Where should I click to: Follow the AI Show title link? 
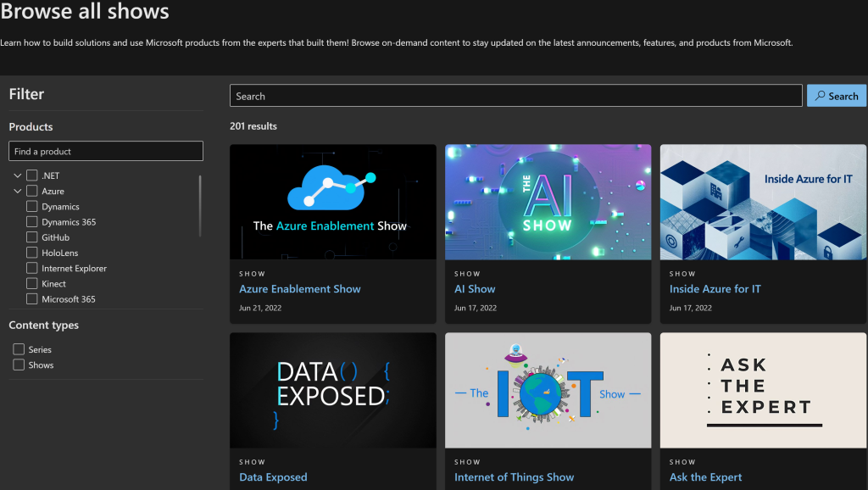(x=475, y=289)
